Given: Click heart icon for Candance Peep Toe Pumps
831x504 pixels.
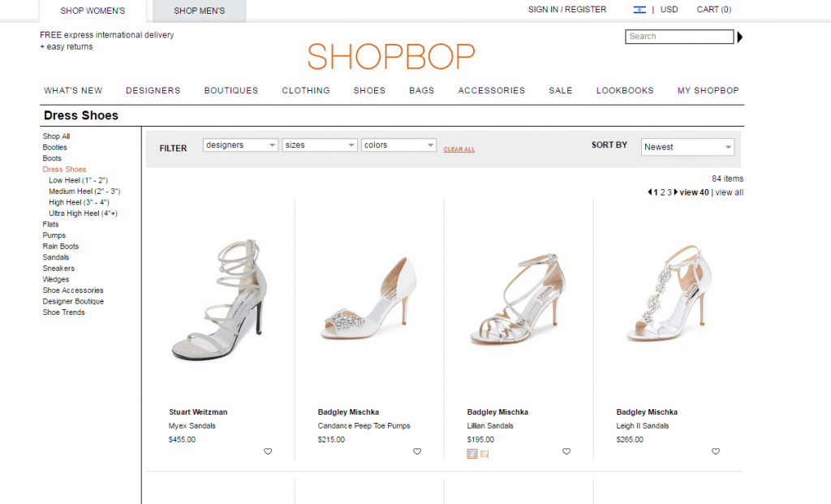Looking at the screenshot, I should point(417,452).
